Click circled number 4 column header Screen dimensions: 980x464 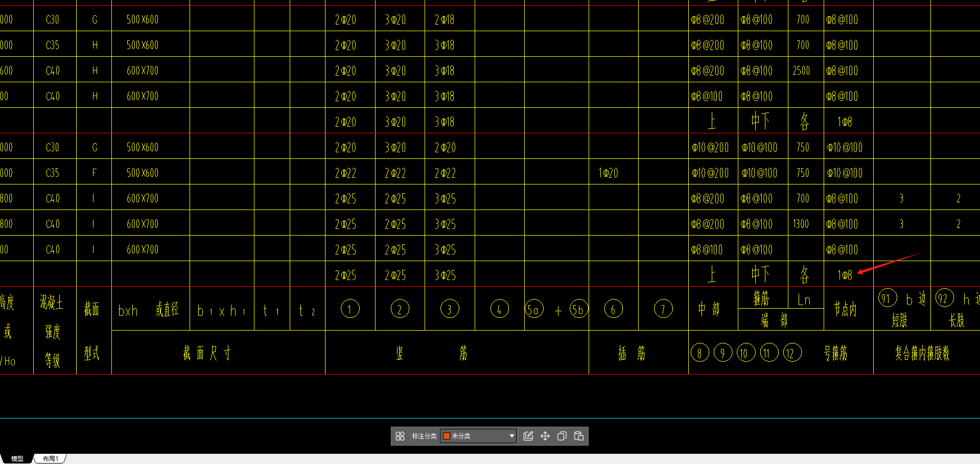point(500,309)
